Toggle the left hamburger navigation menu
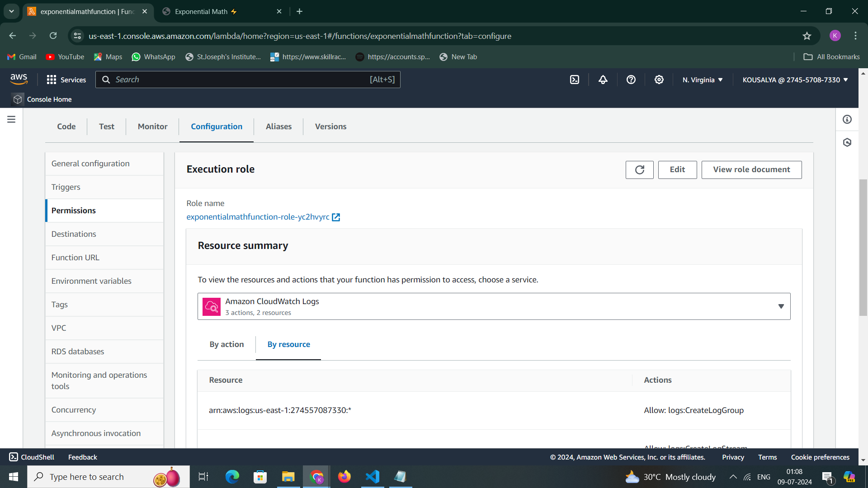 click(x=11, y=119)
